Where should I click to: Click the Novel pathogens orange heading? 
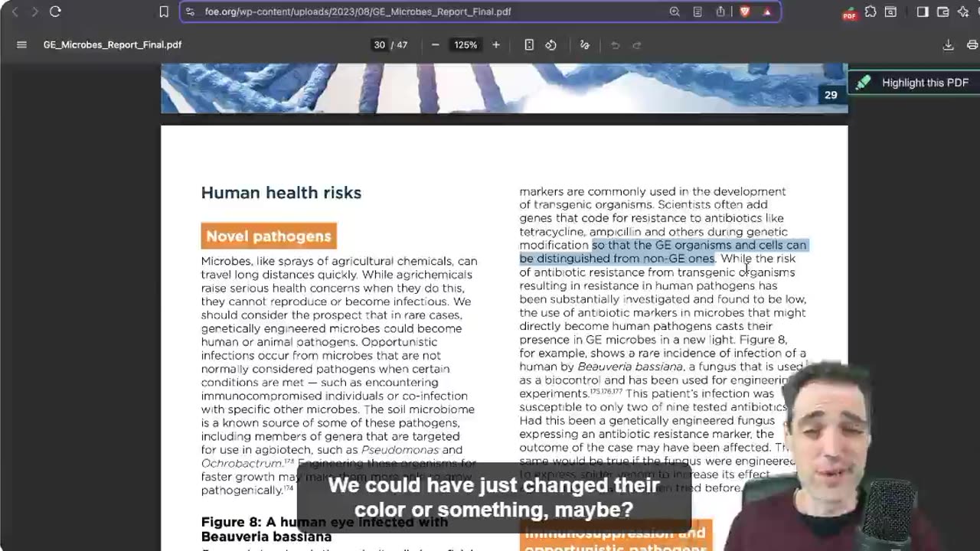click(269, 236)
